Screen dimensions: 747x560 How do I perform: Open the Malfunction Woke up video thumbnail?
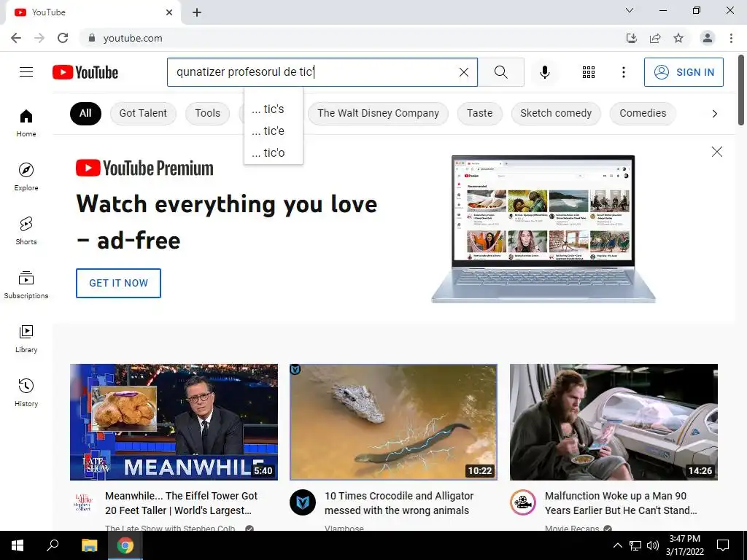pyautogui.click(x=614, y=422)
